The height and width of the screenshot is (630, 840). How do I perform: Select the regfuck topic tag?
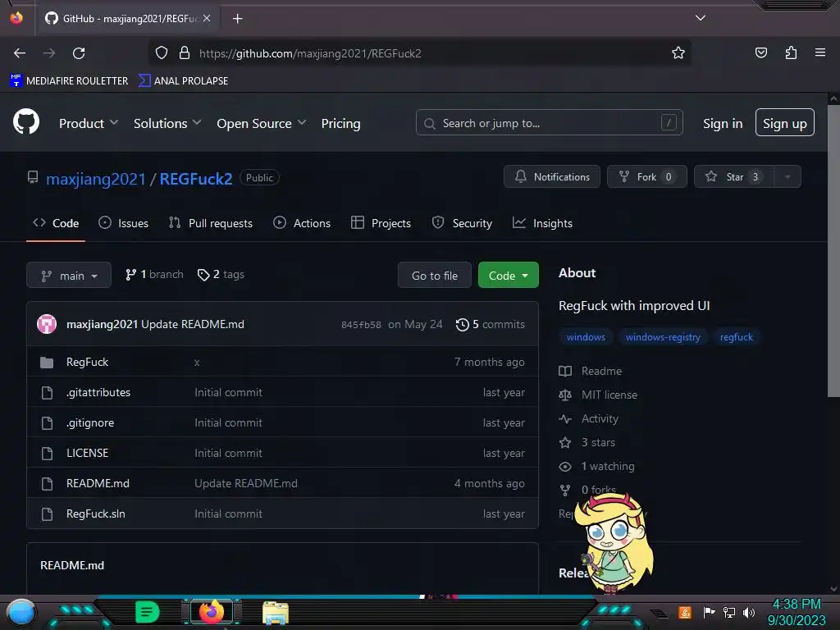(x=737, y=337)
